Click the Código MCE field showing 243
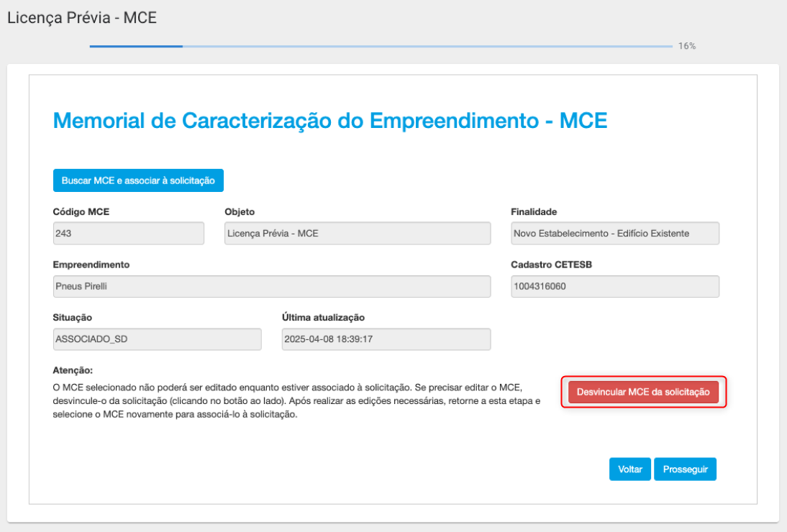The width and height of the screenshot is (787, 532). click(x=129, y=233)
